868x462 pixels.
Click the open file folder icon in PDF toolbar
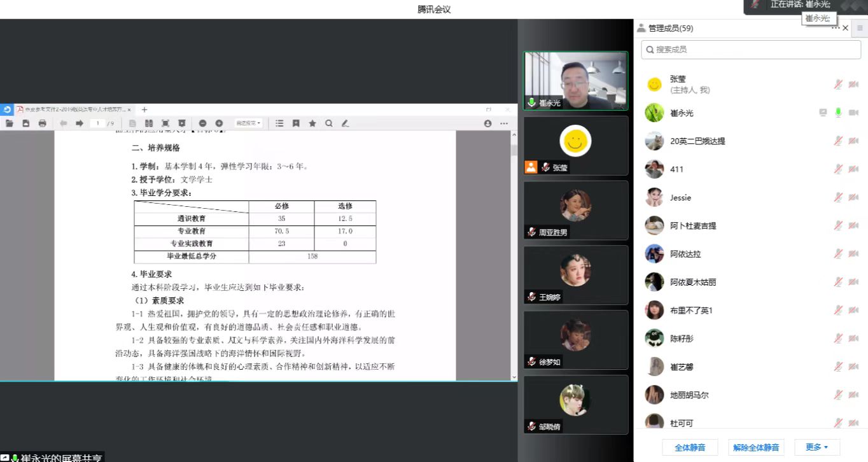coord(10,123)
